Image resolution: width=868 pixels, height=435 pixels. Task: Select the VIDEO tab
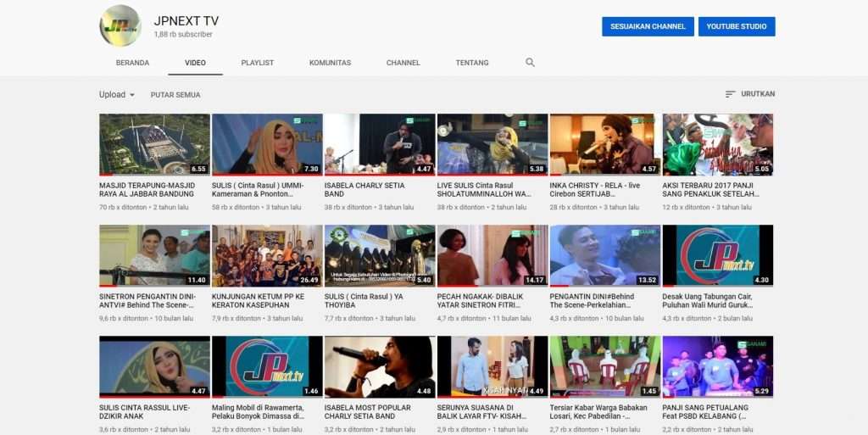pyautogui.click(x=195, y=63)
